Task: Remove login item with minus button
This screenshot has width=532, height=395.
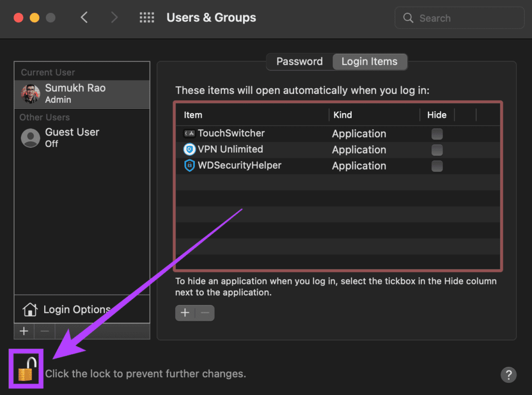Action: [205, 313]
